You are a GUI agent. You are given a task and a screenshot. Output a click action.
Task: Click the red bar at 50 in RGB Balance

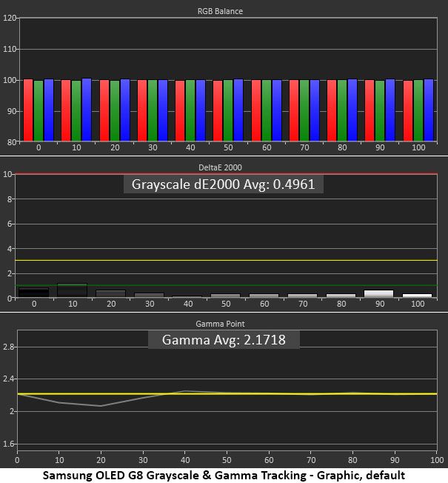coord(218,111)
